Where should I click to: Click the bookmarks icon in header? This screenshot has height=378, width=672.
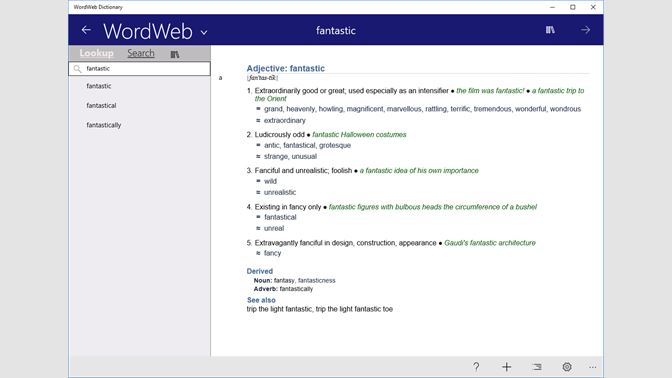pos(550,30)
